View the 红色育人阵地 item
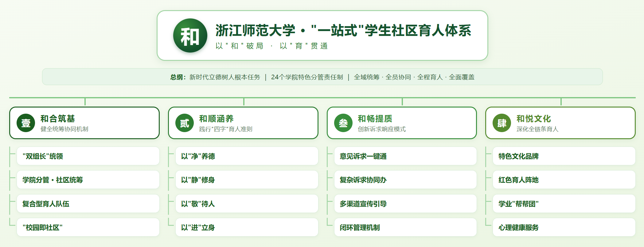This screenshot has height=247, width=644. (x=564, y=180)
